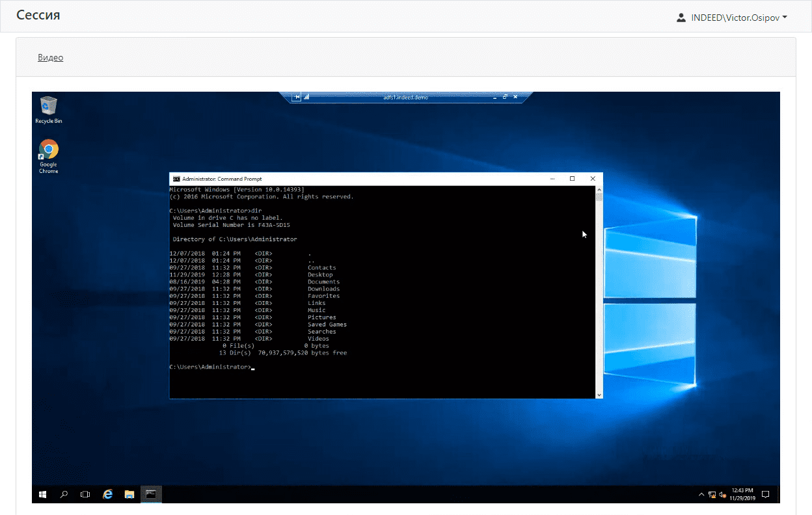This screenshot has width=812, height=515.
Task: Click the network status tray icon
Action: [712, 495]
